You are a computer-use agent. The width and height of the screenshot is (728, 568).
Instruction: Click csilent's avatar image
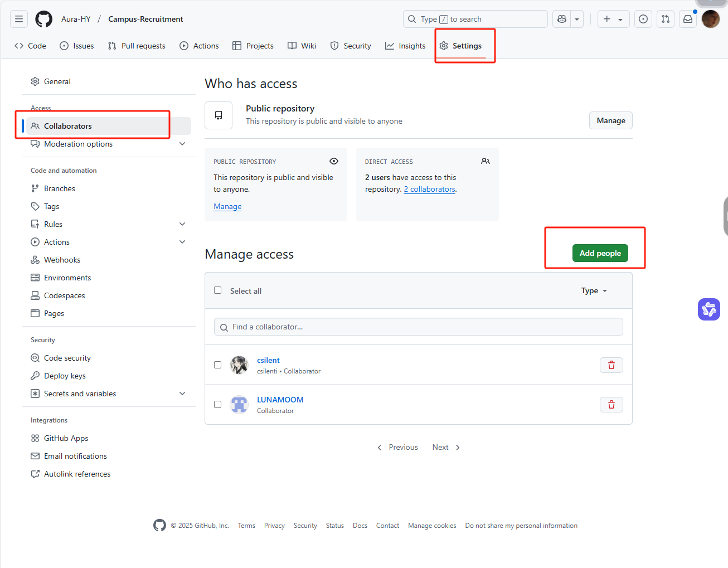[x=239, y=365]
